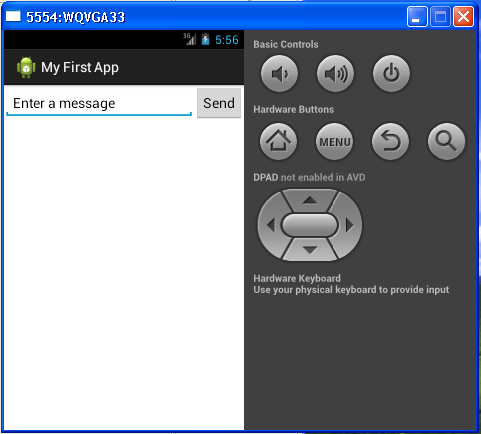Click the 3G signal strength indicator

pos(190,39)
